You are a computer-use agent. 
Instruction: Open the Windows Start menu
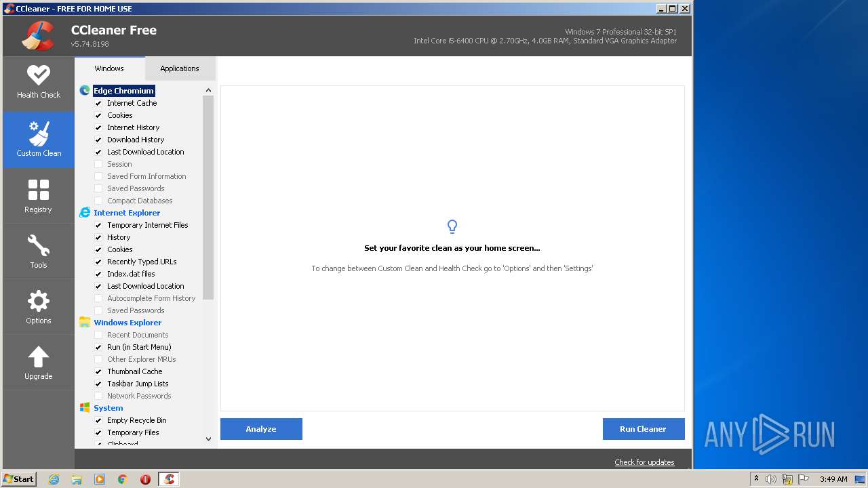19,479
